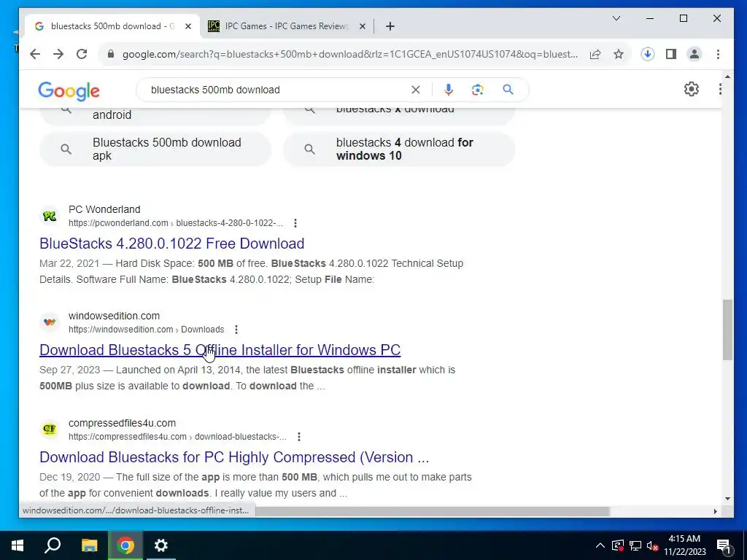
Task: Go back to the previous page
Action: (x=35, y=54)
